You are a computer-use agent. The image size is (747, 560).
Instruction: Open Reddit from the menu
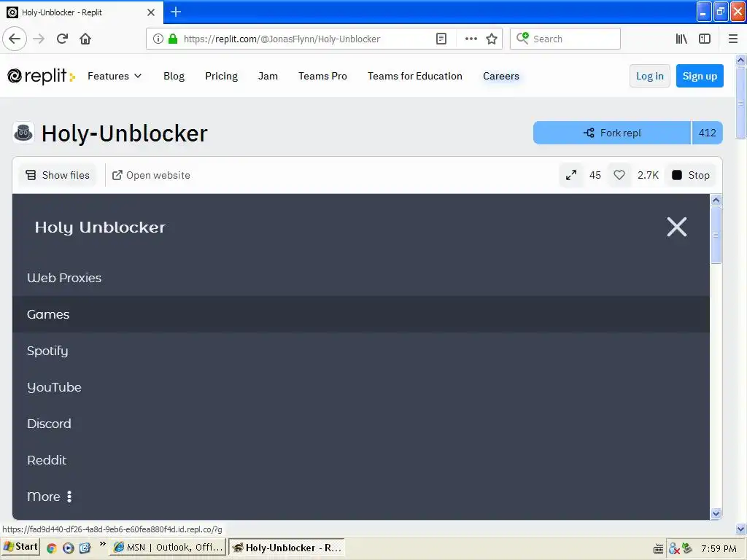coord(360,460)
